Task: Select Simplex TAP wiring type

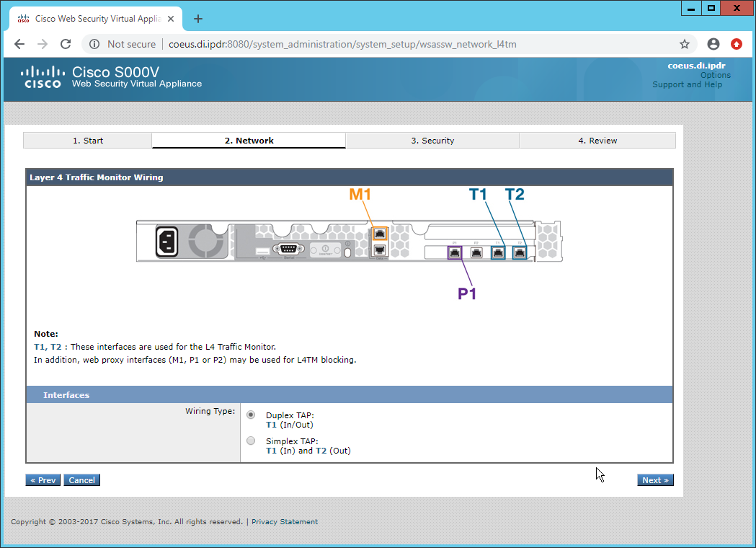Action: (x=251, y=441)
